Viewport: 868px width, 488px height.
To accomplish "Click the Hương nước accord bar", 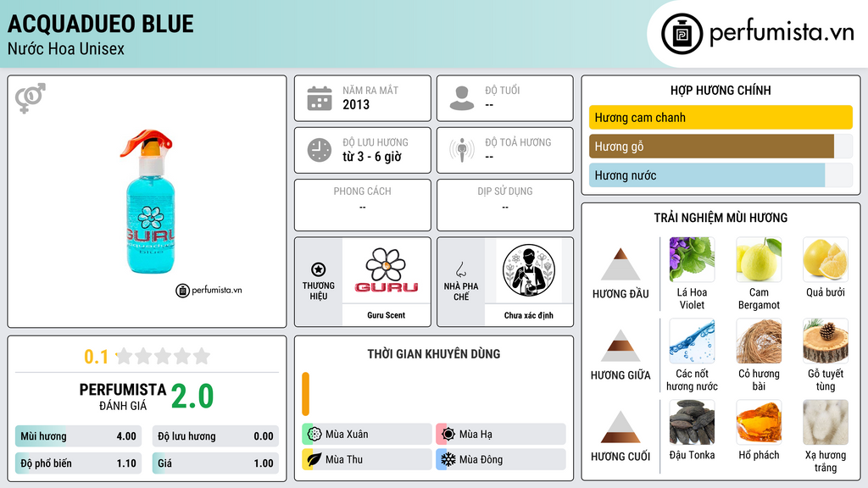I will (x=721, y=175).
